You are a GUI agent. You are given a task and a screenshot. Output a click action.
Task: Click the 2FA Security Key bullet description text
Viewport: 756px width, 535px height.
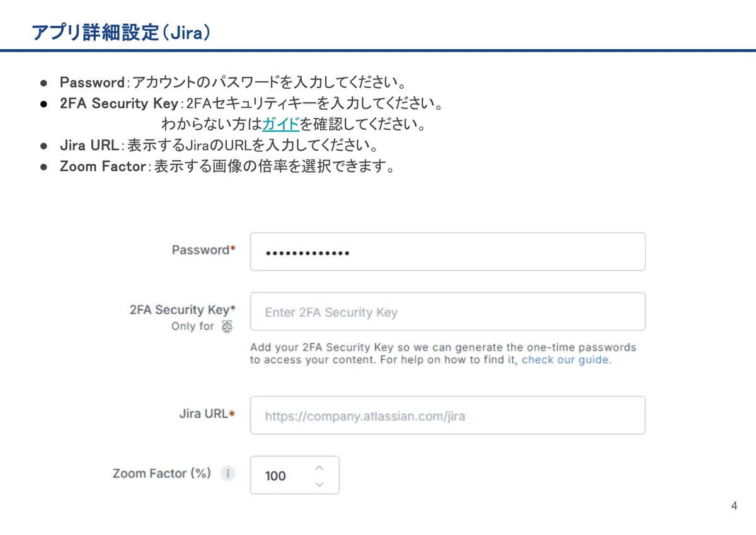(x=251, y=103)
